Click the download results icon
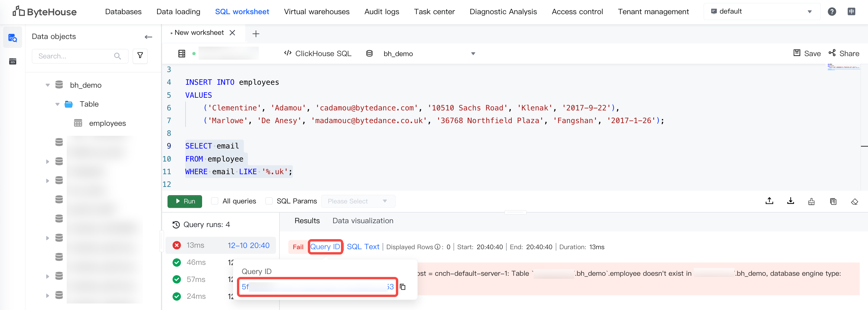This screenshot has width=868, height=310. (791, 201)
